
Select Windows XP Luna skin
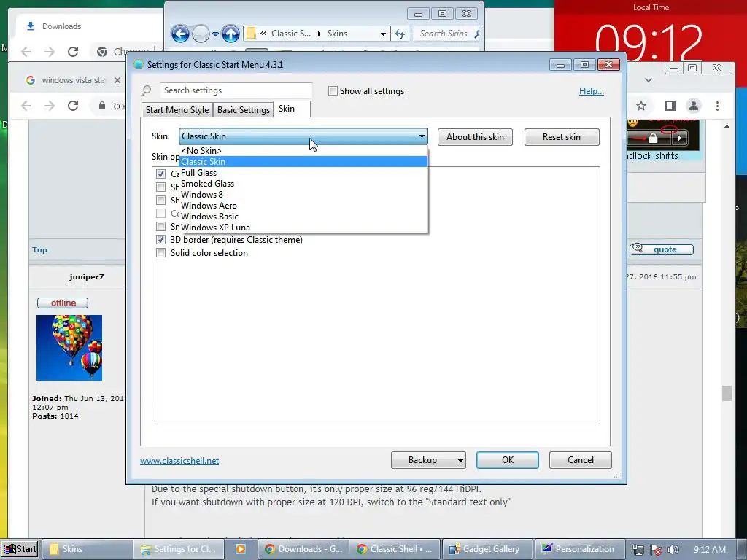click(303, 227)
